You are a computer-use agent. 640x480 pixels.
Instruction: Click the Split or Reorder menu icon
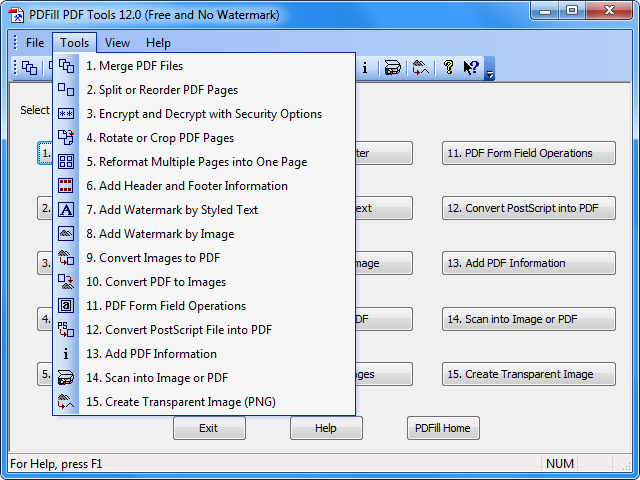tap(66, 89)
